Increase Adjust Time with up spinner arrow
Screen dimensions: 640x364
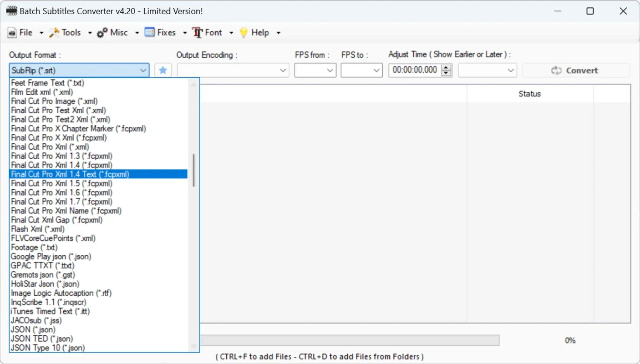[447, 67]
